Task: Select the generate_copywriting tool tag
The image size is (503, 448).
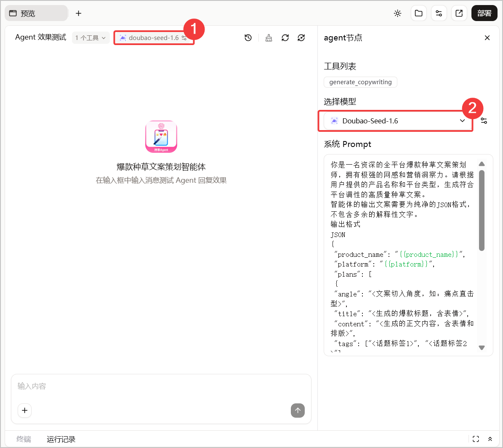Action: (360, 82)
